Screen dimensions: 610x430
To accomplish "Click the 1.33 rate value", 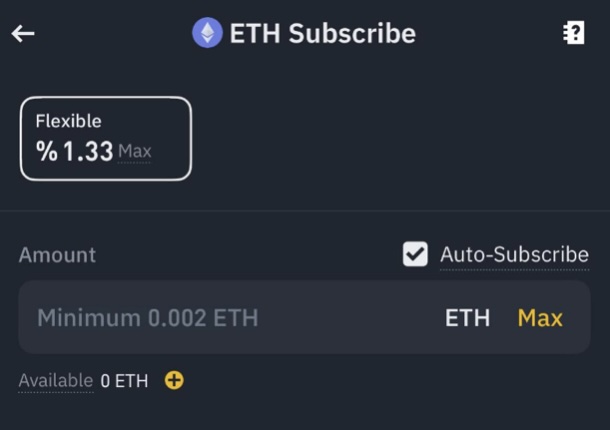I will click(88, 153).
